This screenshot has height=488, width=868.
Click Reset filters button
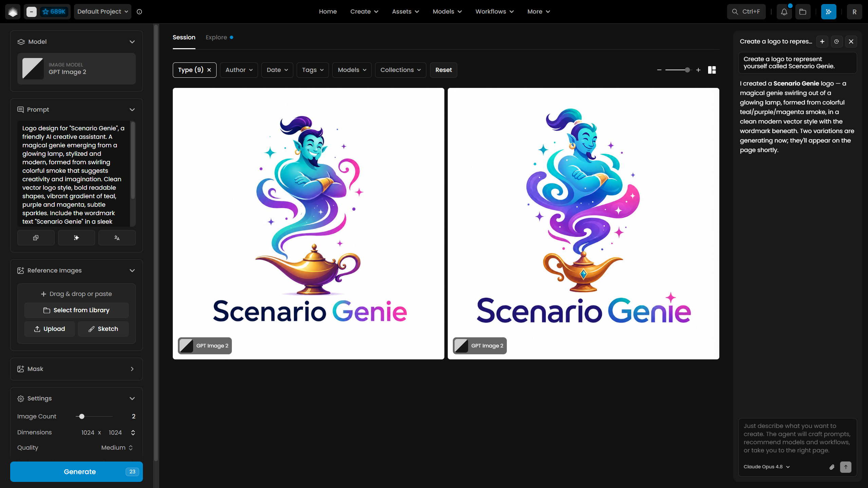443,70
